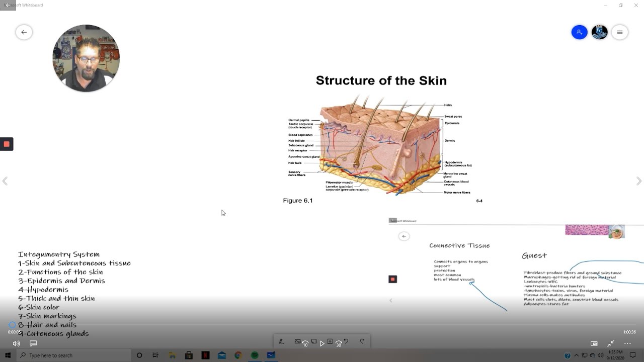The width and height of the screenshot is (644, 362).
Task: Open the Action Center notifications icon
Action: coord(633,355)
